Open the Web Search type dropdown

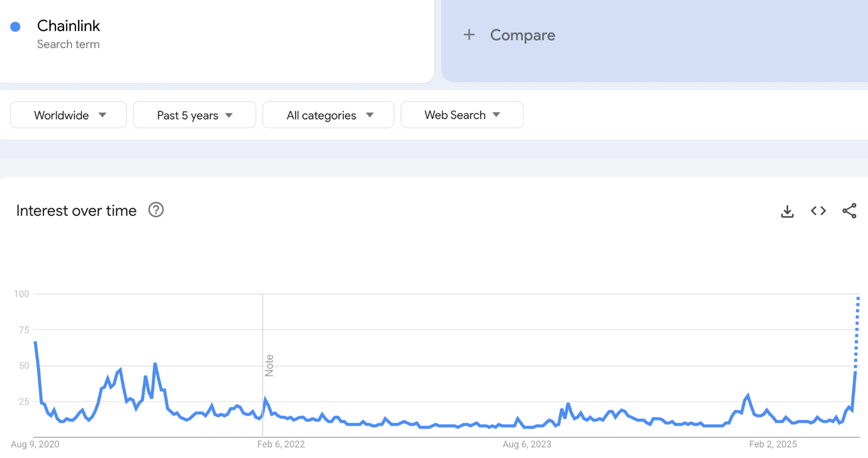tap(462, 115)
